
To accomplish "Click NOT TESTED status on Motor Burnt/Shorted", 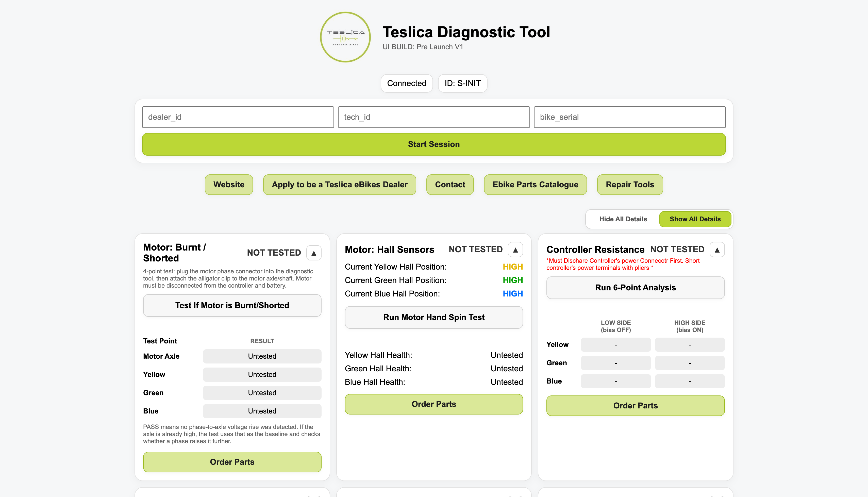I will 274,253.
